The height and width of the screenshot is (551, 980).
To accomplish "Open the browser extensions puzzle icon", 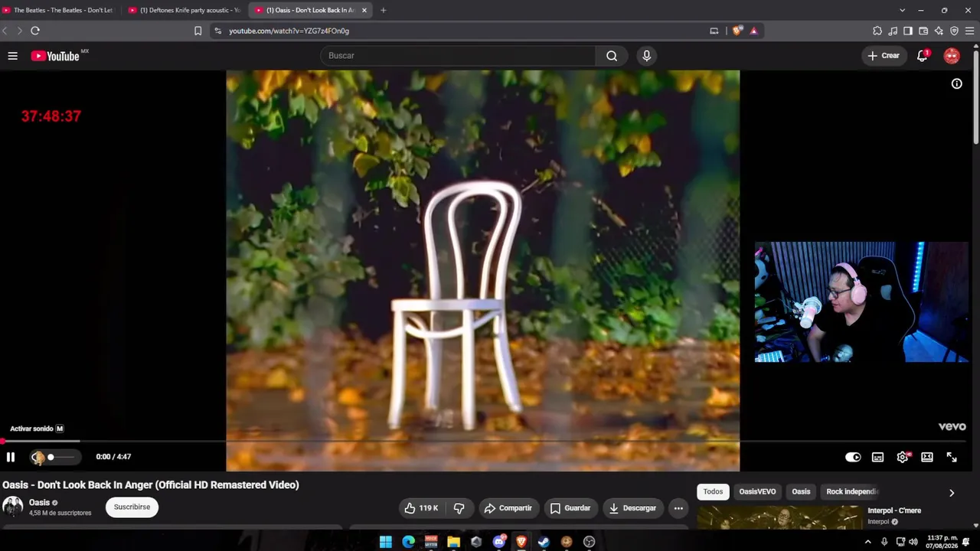I will pos(877,31).
